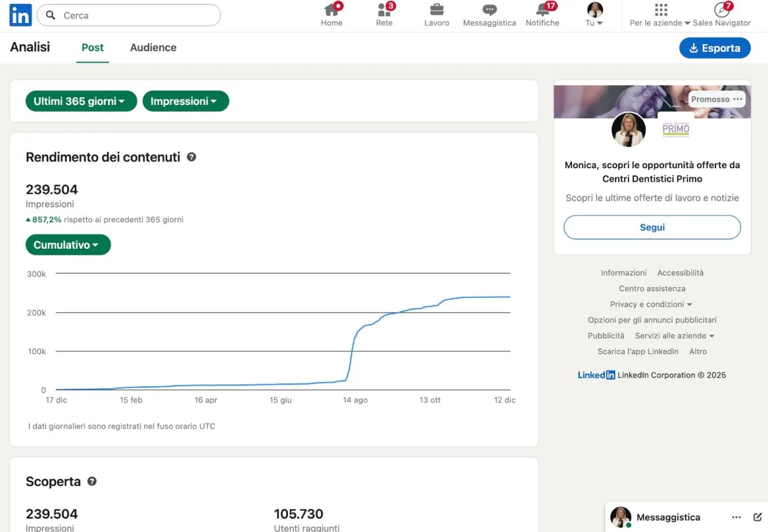
Task: Switch to the Audience tab
Action: click(x=153, y=47)
